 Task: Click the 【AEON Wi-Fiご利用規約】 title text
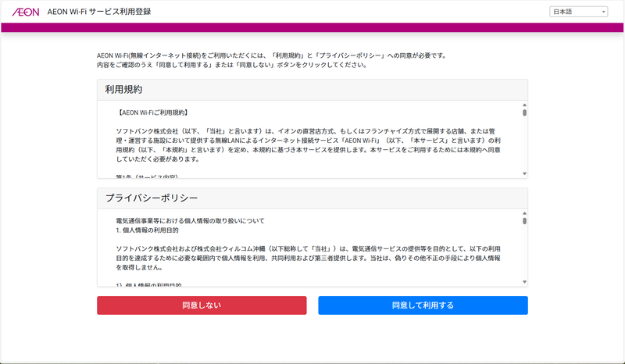pyautogui.click(x=152, y=112)
